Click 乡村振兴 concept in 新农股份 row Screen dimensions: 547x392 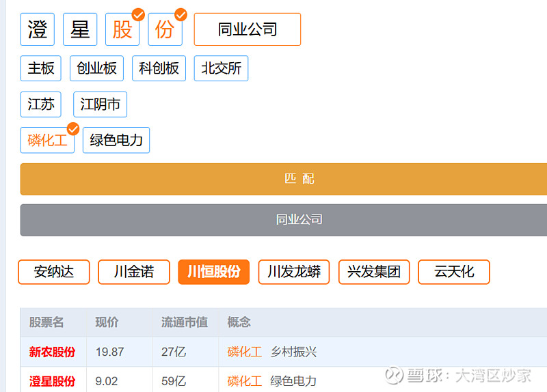coord(293,352)
